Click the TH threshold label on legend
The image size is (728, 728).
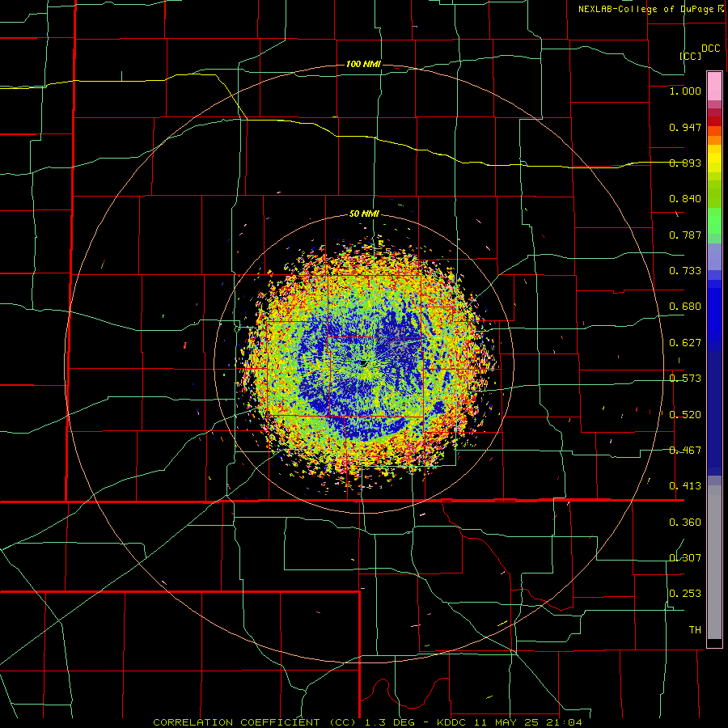point(695,630)
